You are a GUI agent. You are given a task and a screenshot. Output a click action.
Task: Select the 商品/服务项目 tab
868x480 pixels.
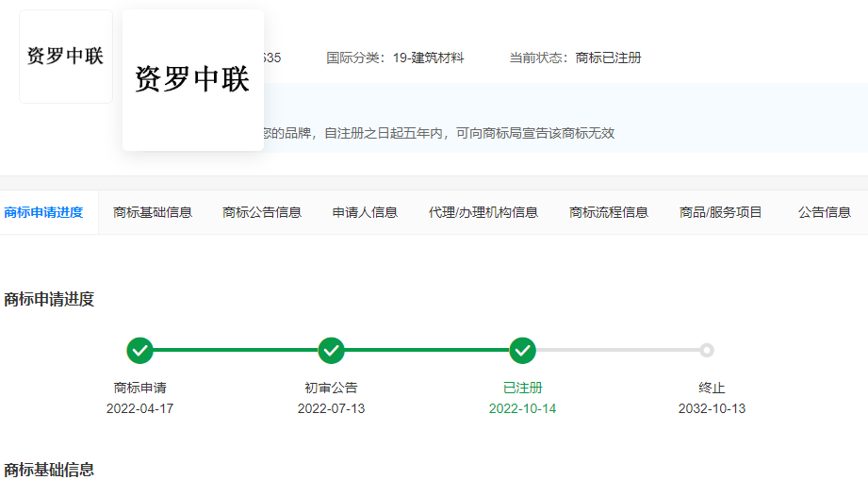click(721, 212)
